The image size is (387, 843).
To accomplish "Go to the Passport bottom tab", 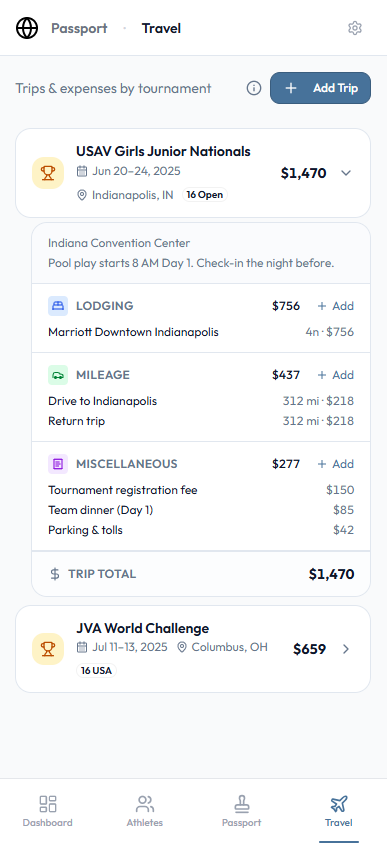I will (241, 811).
